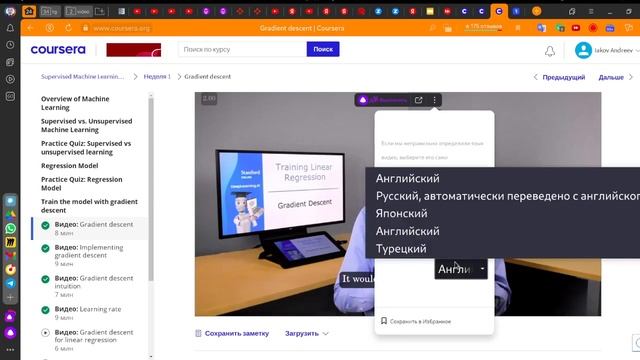Image resolution: width=640 pixels, height=360 pixels.
Task: Open Видео: Gradient descent lesson
Action: pos(90,228)
